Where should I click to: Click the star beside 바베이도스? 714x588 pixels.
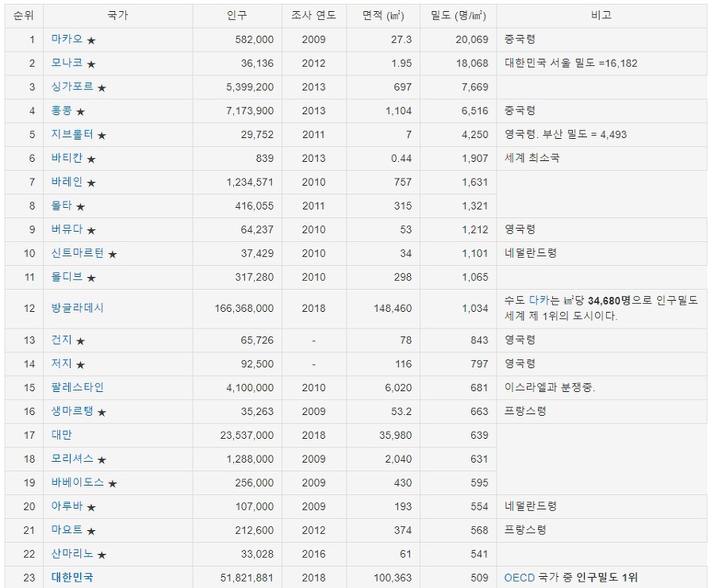[x=113, y=484]
